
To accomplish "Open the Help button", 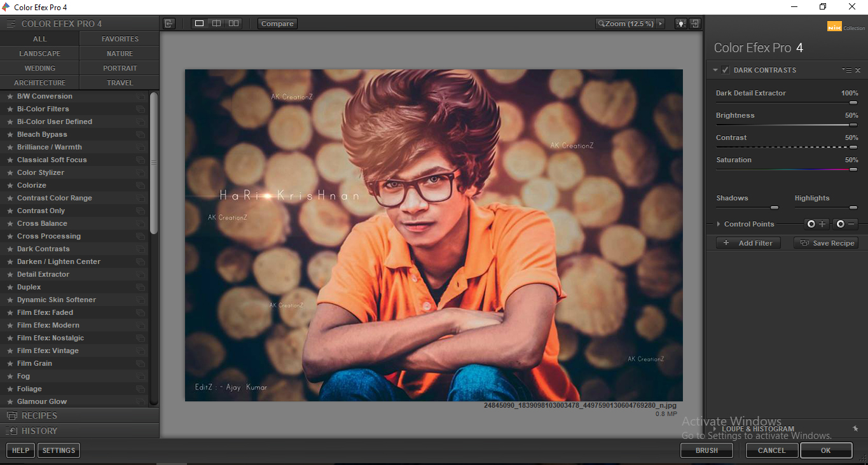I will (20, 450).
